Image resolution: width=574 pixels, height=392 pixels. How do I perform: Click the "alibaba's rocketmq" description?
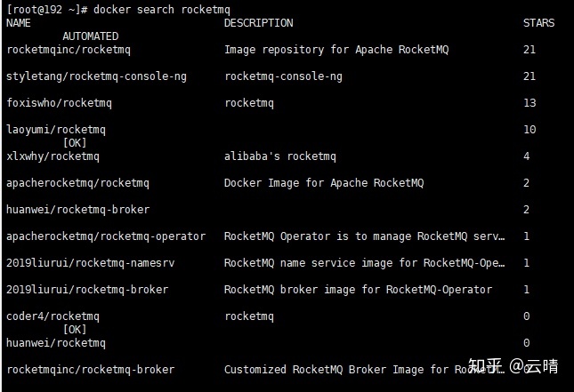pyautogui.click(x=280, y=156)
